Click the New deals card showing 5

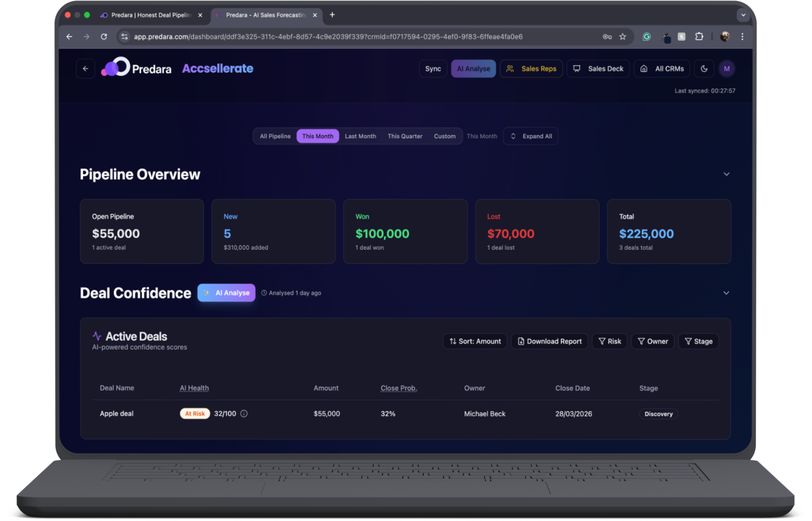point(273,231)
